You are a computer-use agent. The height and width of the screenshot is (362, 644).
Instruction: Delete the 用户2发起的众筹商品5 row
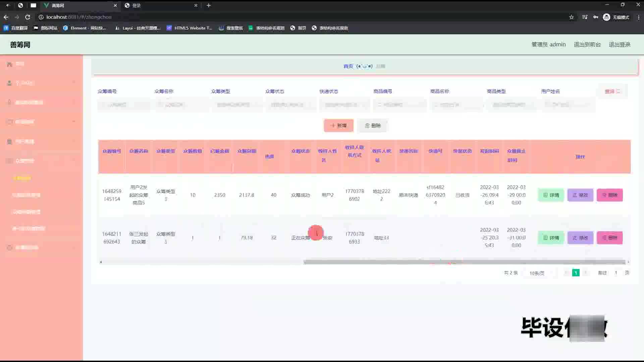[x=609, y=195]
